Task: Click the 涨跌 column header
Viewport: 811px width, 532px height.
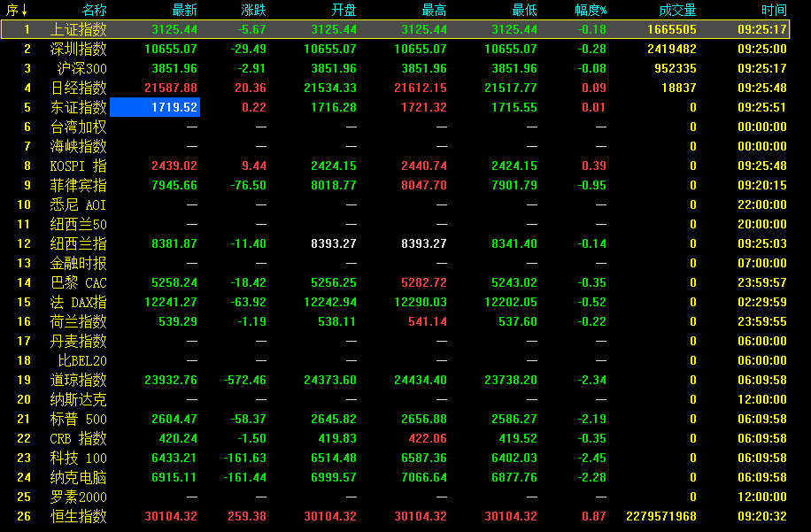Action: pyautogui.click(x=253, y=11)
